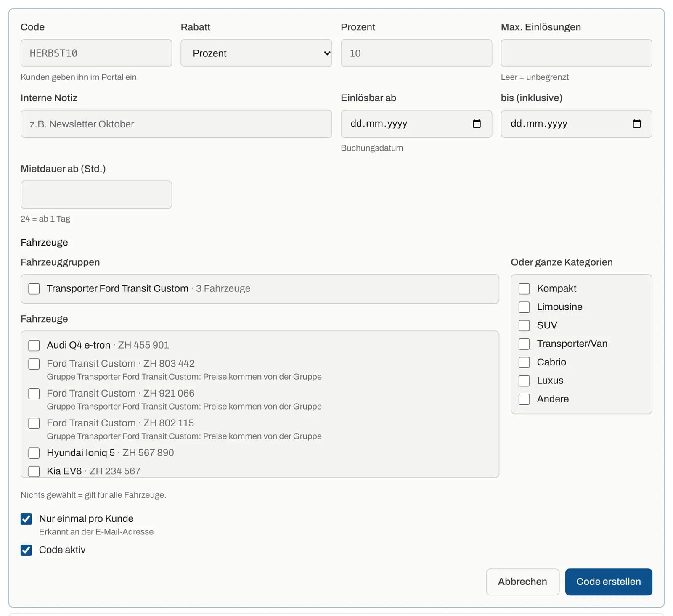Focus the Einlösbar ab date field
Image resolution: width=673 pixels, height=616 pixels.
click(x=416, y=124)
